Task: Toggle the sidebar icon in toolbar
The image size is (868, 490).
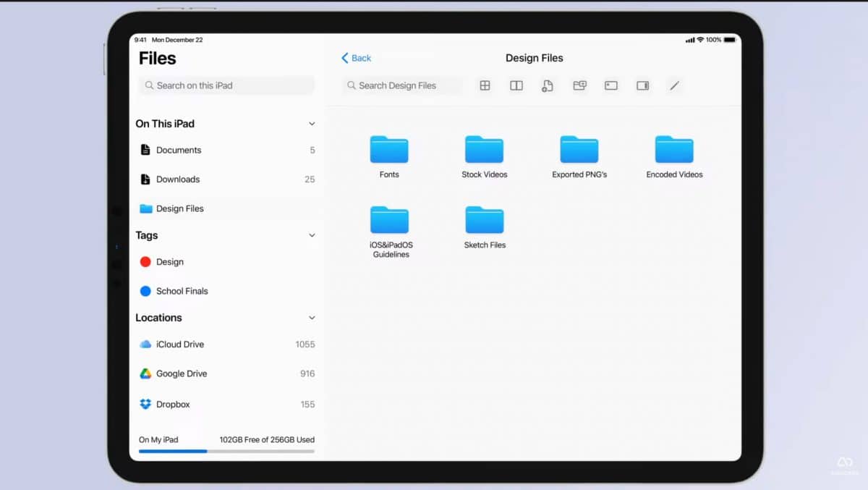Action: tap(642, 85)
